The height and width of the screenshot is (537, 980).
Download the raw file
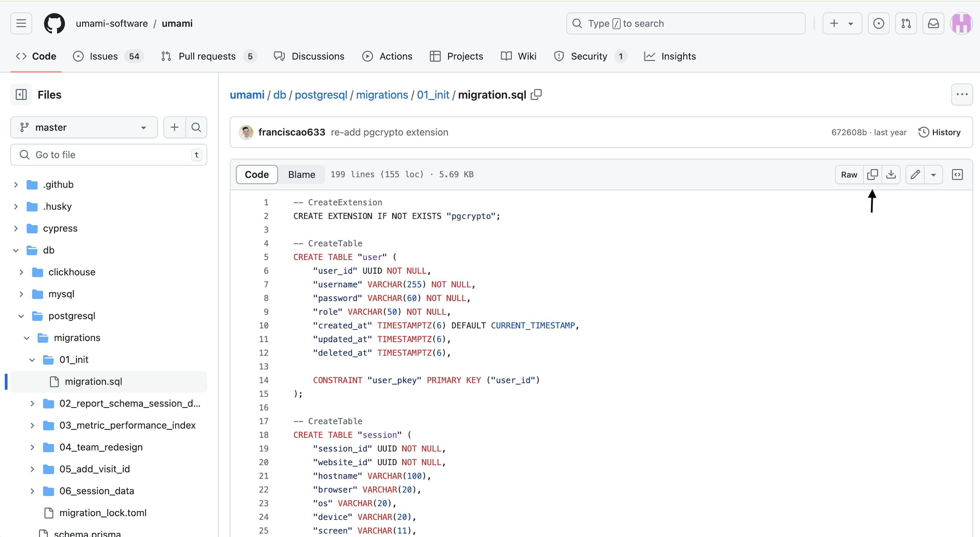891,174
